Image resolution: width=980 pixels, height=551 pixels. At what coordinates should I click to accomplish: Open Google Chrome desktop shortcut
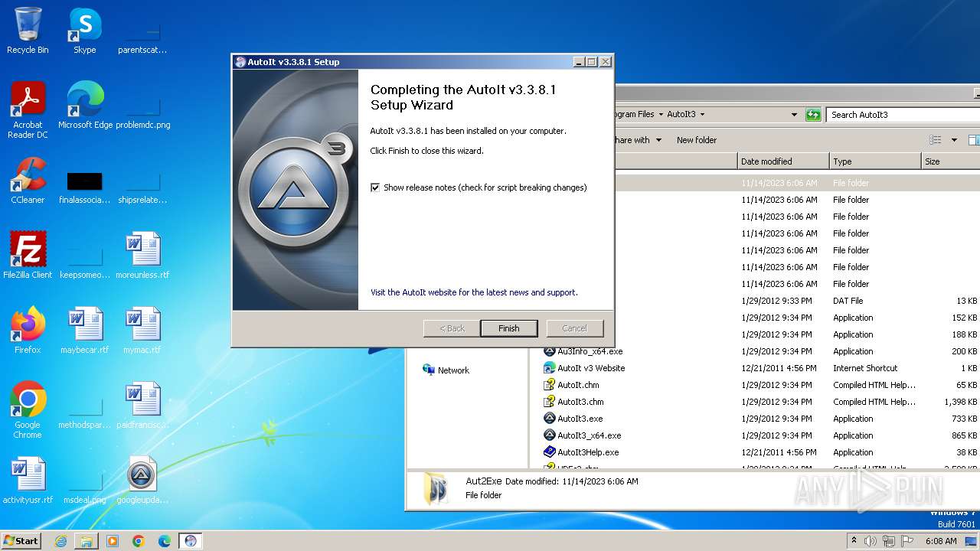click(28, 410)
